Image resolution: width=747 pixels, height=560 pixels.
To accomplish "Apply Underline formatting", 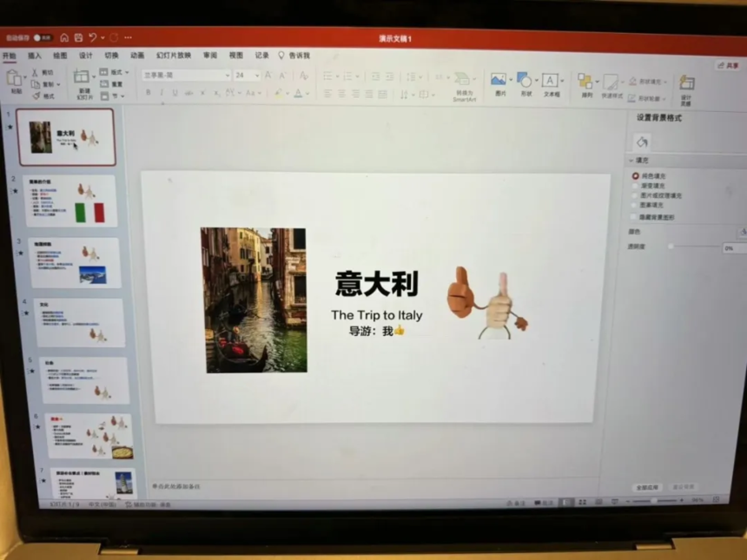I will [x=175, y=93].
